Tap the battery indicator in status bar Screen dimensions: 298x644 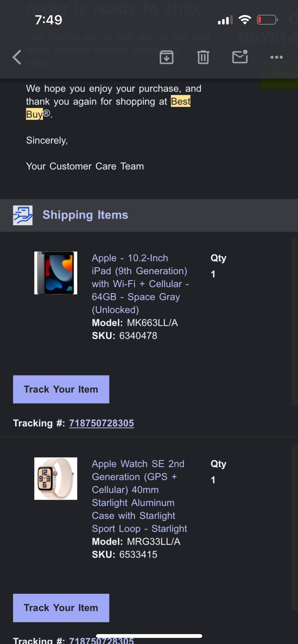pyautogui.click(x=267, y=20)
